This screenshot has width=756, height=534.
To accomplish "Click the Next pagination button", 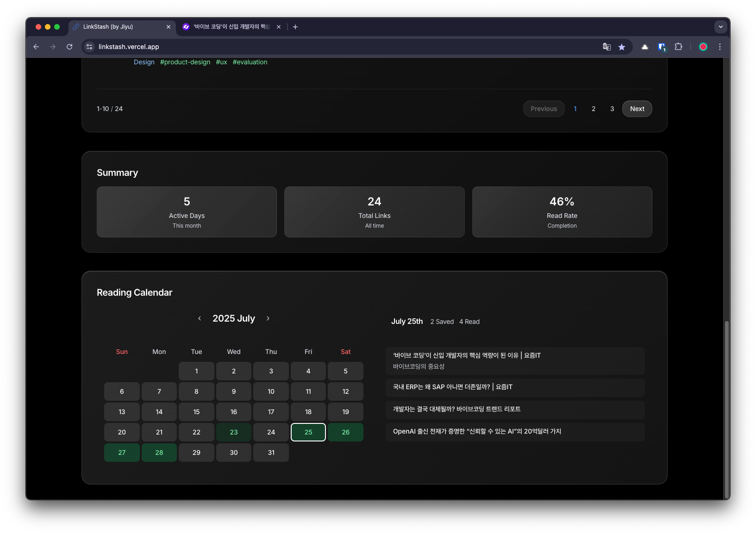I will pyautogui.click(x=637, y=109).
